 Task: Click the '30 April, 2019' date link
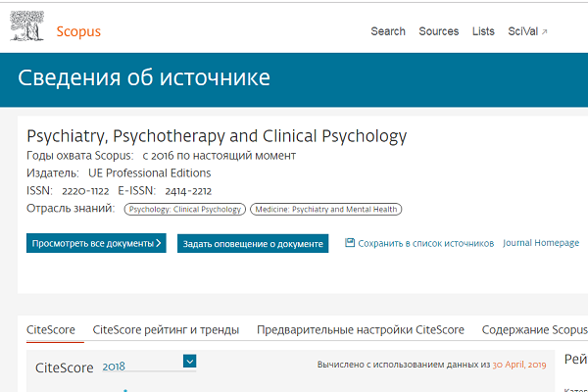pos(519,365)
